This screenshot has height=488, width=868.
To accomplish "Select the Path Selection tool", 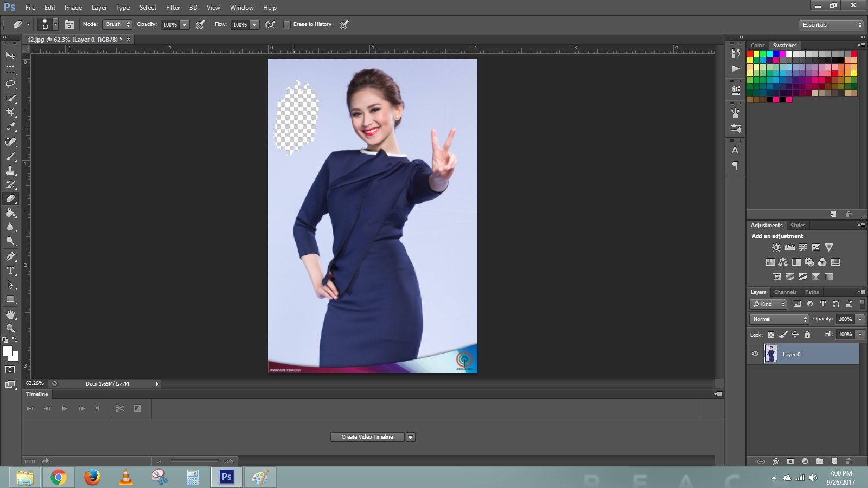I will 10,285.
